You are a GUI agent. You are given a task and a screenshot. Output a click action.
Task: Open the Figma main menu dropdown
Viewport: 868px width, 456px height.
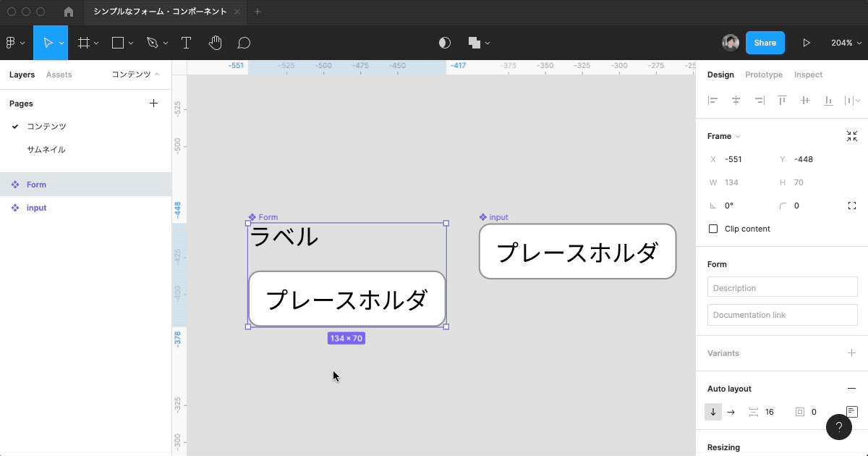click(16, 43)
